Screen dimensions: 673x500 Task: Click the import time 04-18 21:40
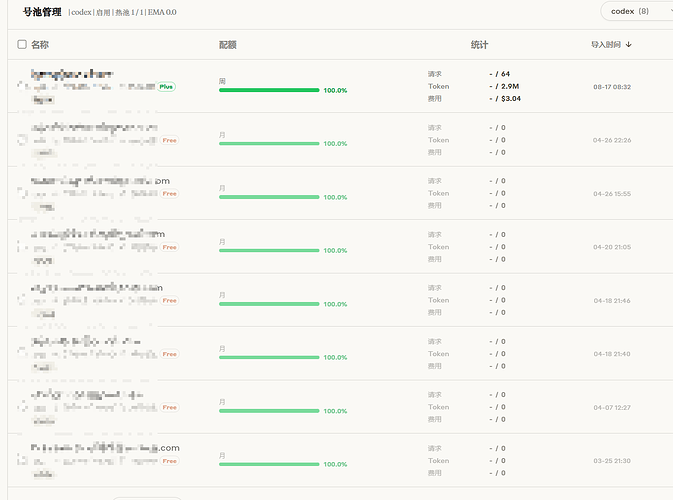612,354
